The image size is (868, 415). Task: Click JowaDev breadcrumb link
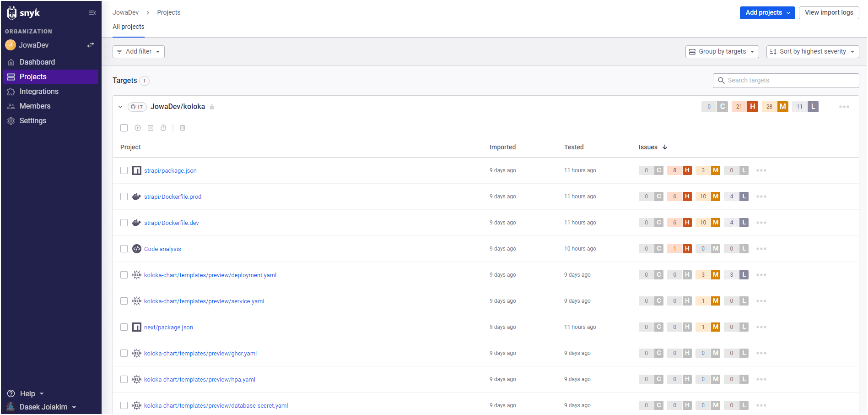click(x=125, y=12)
